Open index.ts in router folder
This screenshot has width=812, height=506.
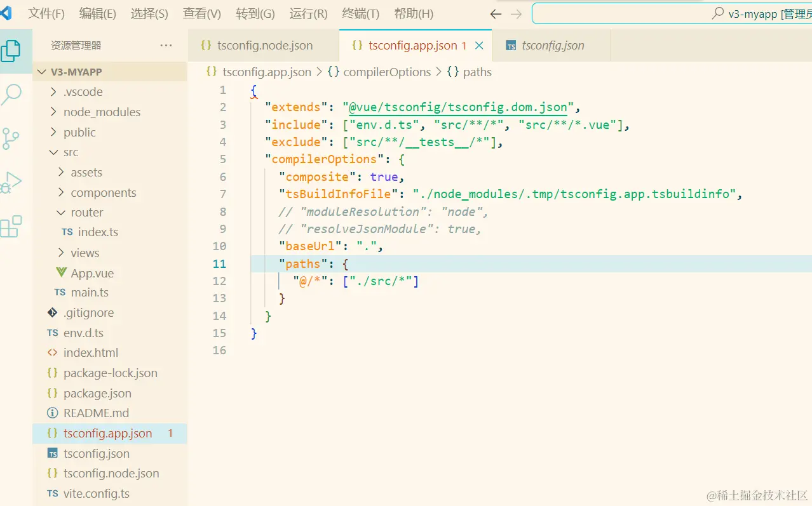[110, 232]
